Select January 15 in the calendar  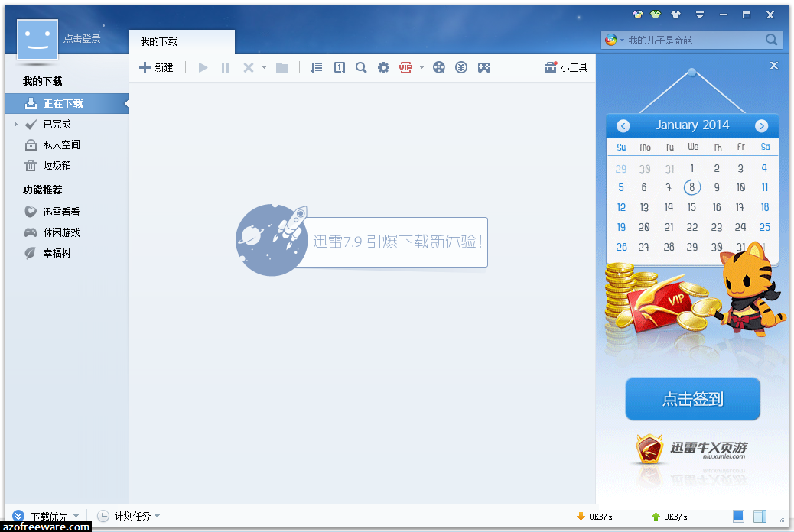coord(691,207)
